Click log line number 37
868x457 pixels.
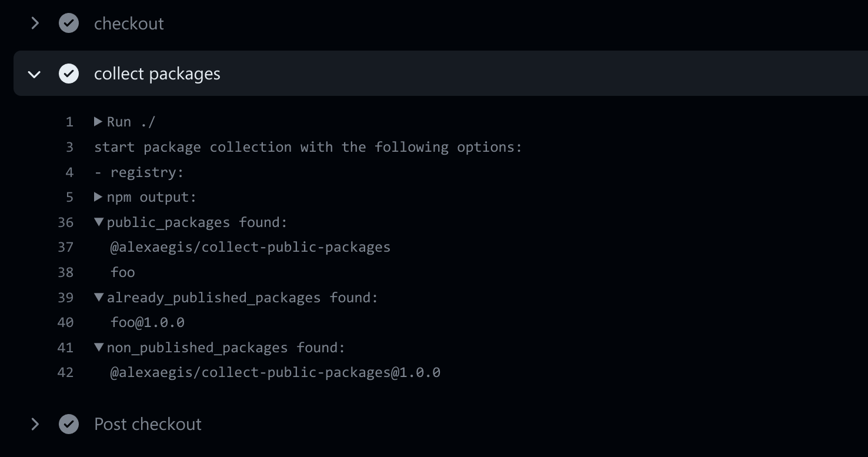(66, 247)
